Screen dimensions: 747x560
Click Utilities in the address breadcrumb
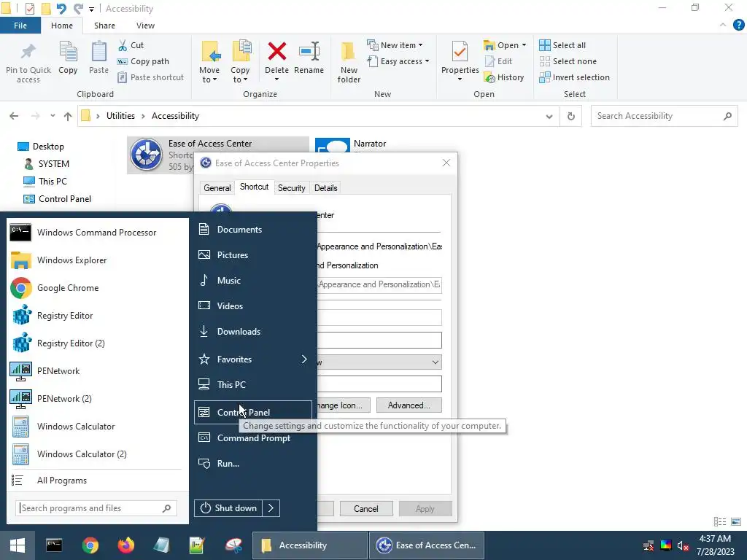pos(120,116)
